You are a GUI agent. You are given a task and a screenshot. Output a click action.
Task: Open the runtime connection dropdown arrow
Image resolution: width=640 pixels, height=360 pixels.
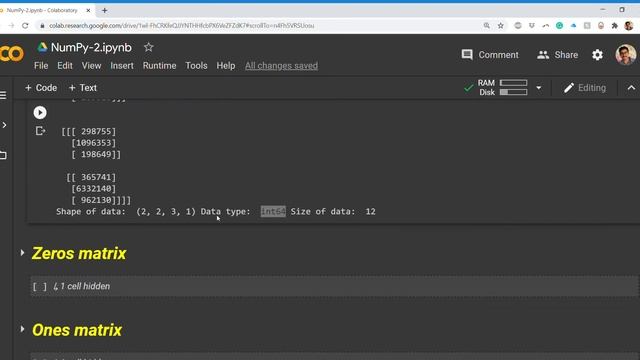[x=539, y=88]
